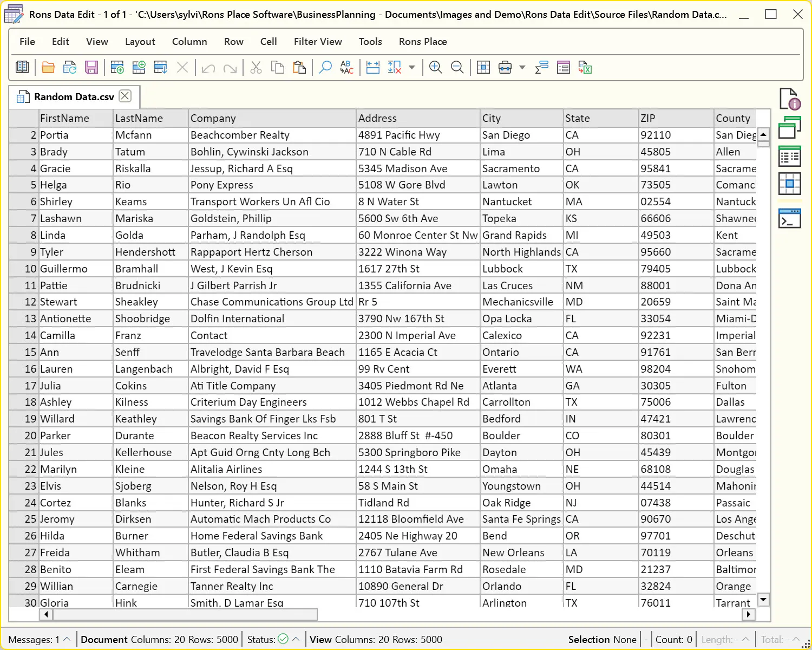
Task: Click the horizontal scrollbar left arrow
Action: tap(46, 614)
